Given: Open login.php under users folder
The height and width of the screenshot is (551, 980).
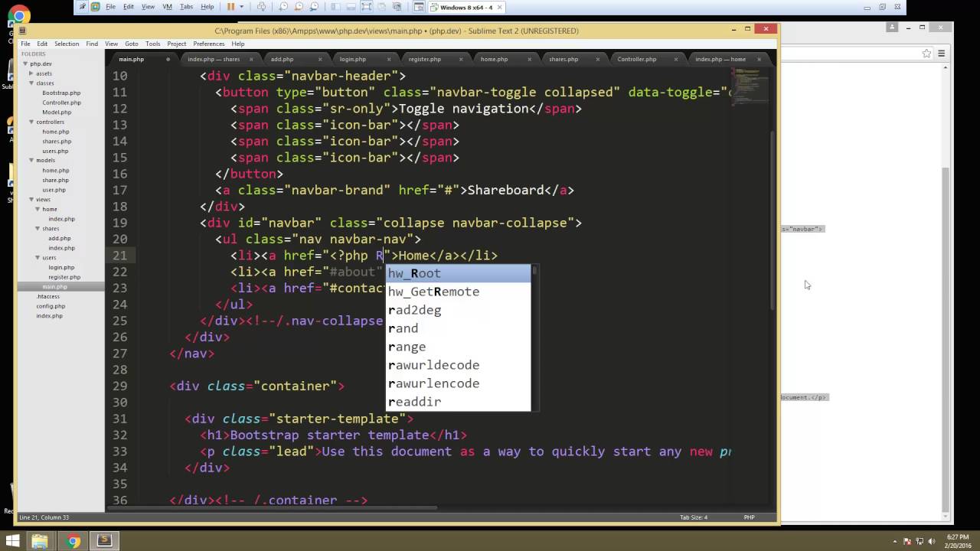Looking at the screenshot, I should (x=61, y=267).
